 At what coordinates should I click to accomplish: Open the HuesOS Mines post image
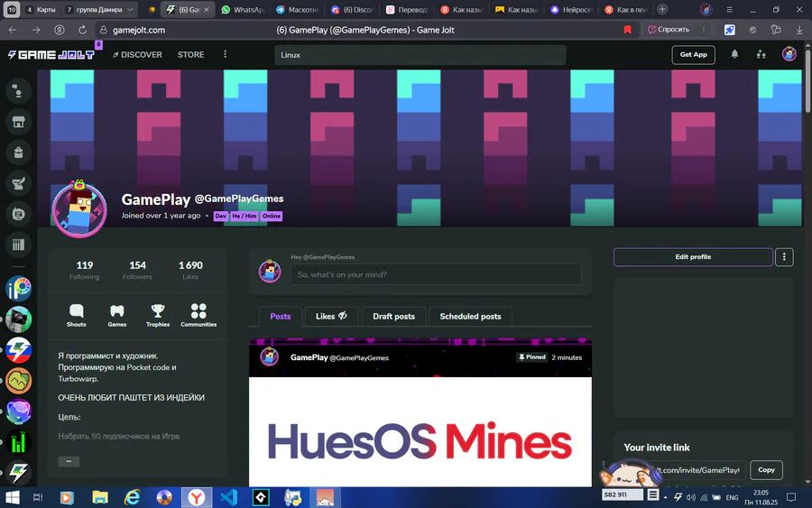pos(420,431)
